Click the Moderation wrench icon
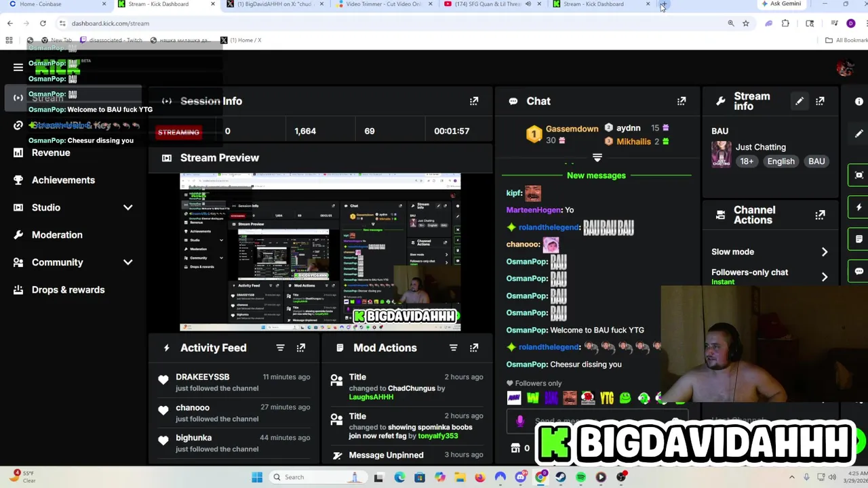The width and height of the screenshot is (868, 488). tap(18, 235)
